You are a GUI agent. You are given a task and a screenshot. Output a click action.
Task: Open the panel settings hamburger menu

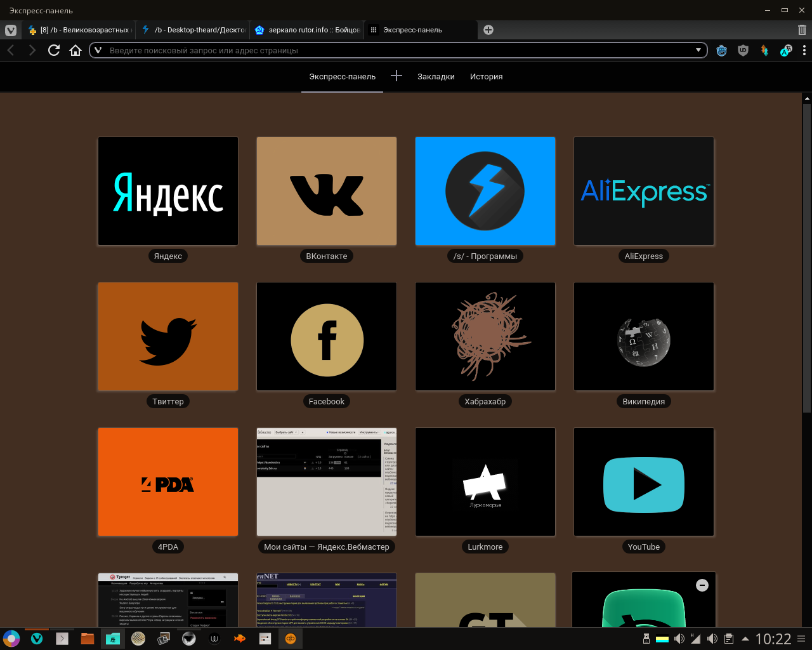pos(802,639)
